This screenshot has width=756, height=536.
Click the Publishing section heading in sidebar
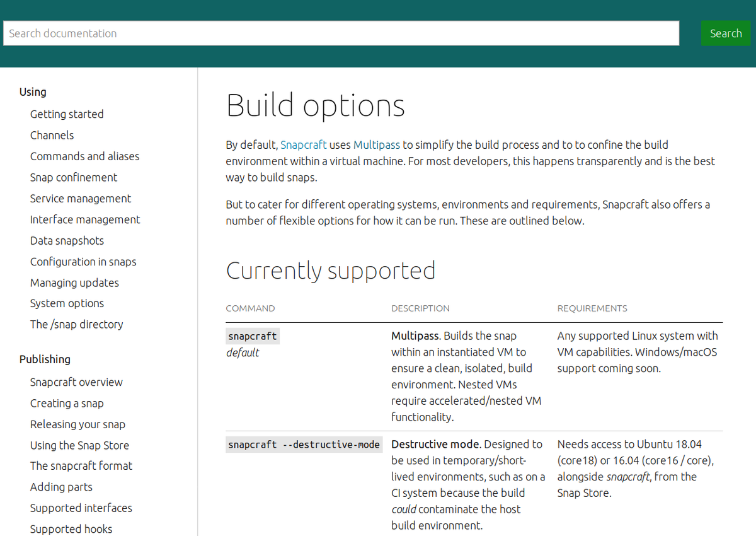click(45, 359)
